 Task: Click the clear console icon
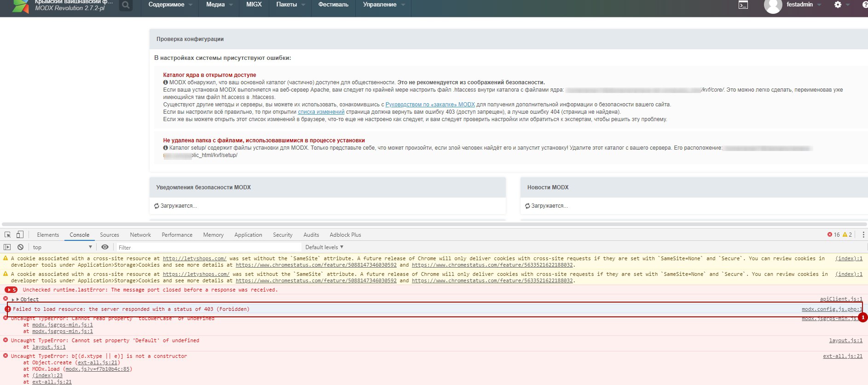20,247
